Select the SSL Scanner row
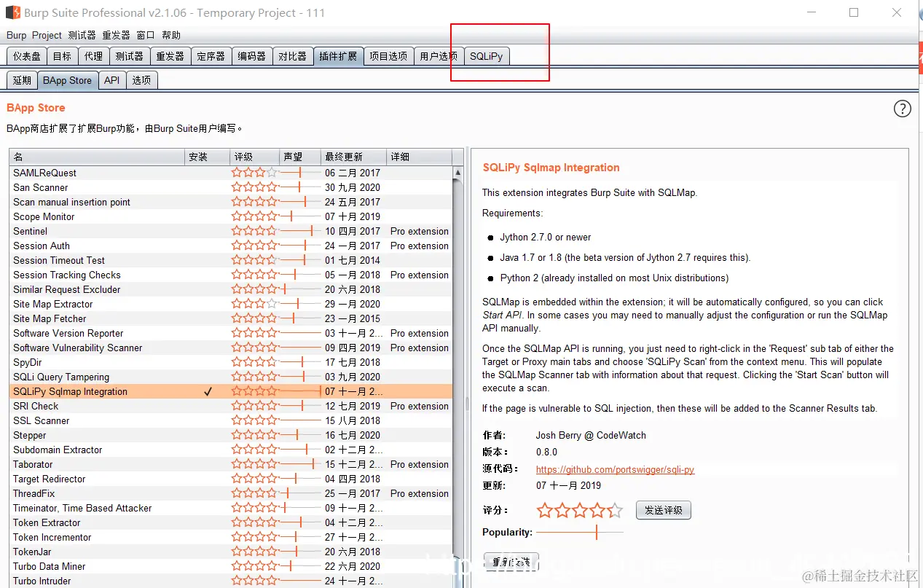Image resolution: width=923 pixels, height=588 pixels. 232,420
